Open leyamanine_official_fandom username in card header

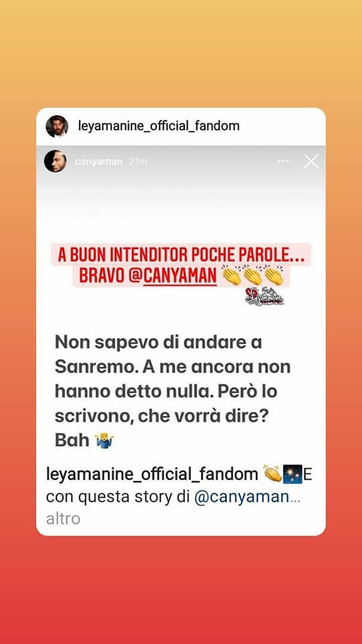[159, 125]
